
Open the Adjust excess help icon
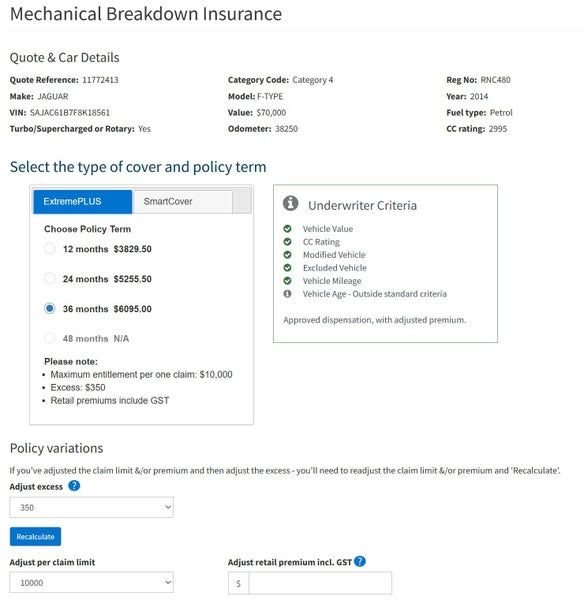pos(74,486)
